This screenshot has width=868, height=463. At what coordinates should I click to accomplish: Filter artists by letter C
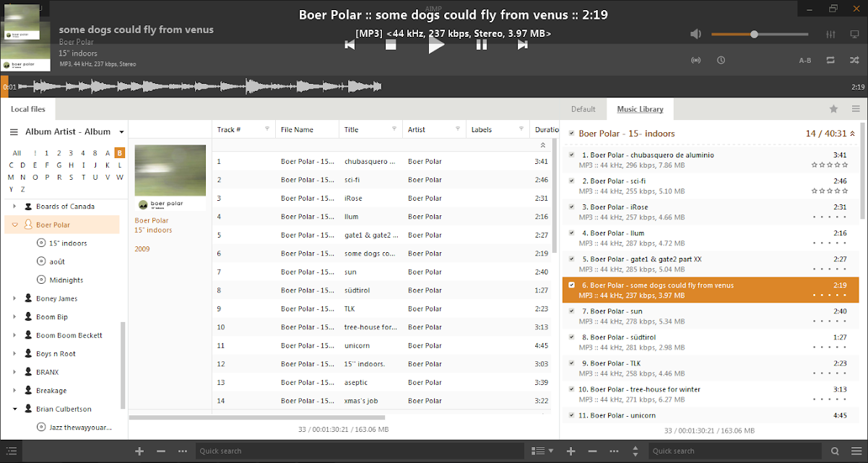12,165
